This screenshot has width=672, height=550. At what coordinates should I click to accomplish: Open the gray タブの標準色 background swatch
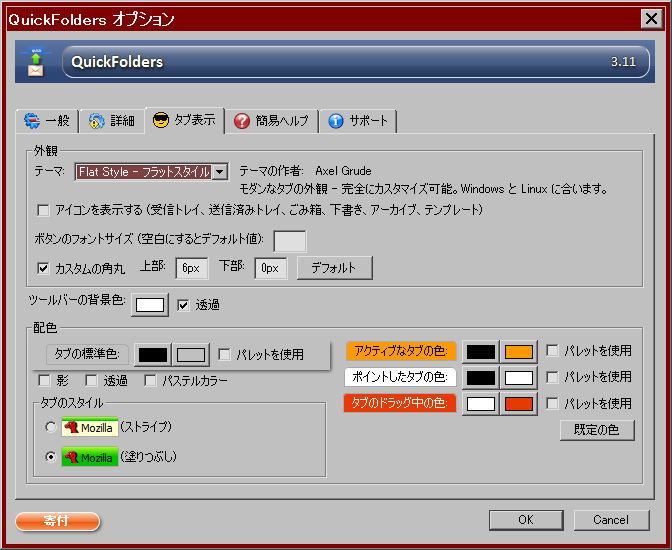[191, 355]
